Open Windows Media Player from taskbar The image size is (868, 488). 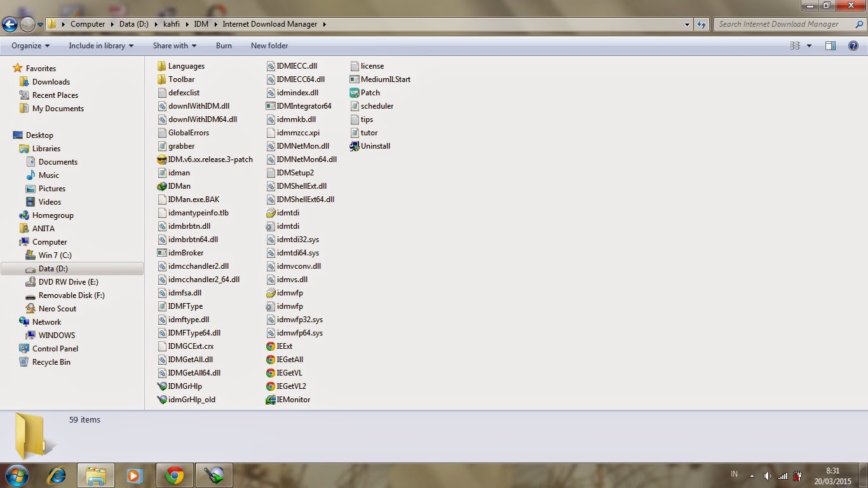[x=134, y=475]
